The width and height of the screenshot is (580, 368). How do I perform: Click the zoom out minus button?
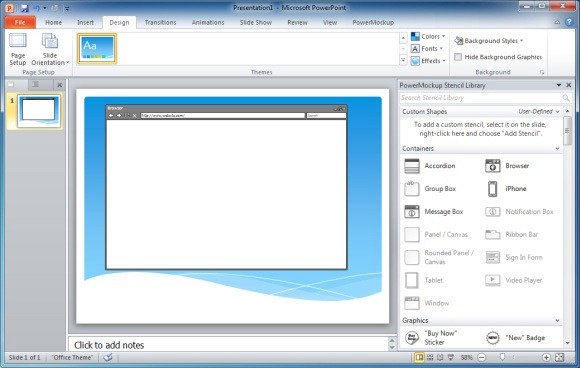pyautogui.click(x=481, y=357)
